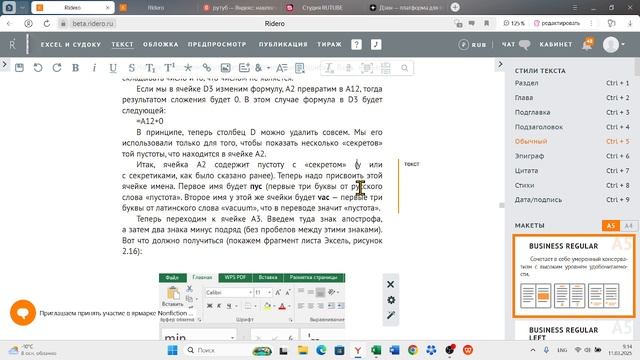
Task: Open the 125% zoom indicator
Action: [x=514, y=24]
